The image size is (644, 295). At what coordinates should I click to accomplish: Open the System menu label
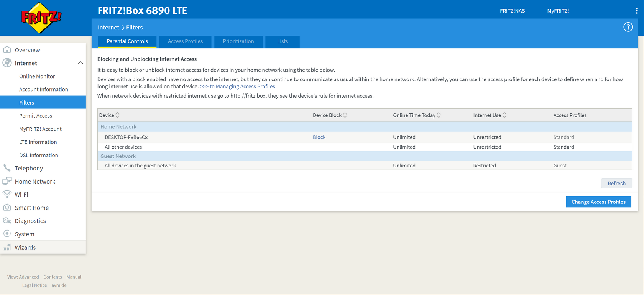(25, 234)
